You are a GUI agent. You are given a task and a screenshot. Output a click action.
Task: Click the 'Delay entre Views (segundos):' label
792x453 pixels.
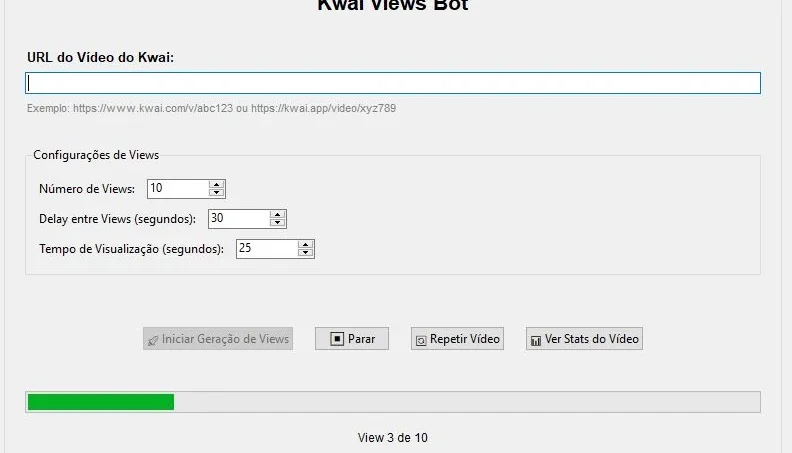[117, 219]
